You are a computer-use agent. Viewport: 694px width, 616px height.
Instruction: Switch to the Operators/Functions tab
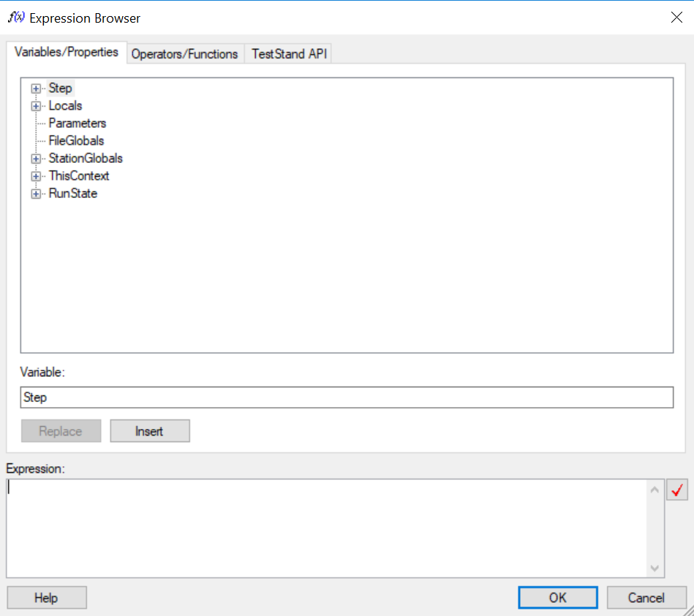click(184, 54)
